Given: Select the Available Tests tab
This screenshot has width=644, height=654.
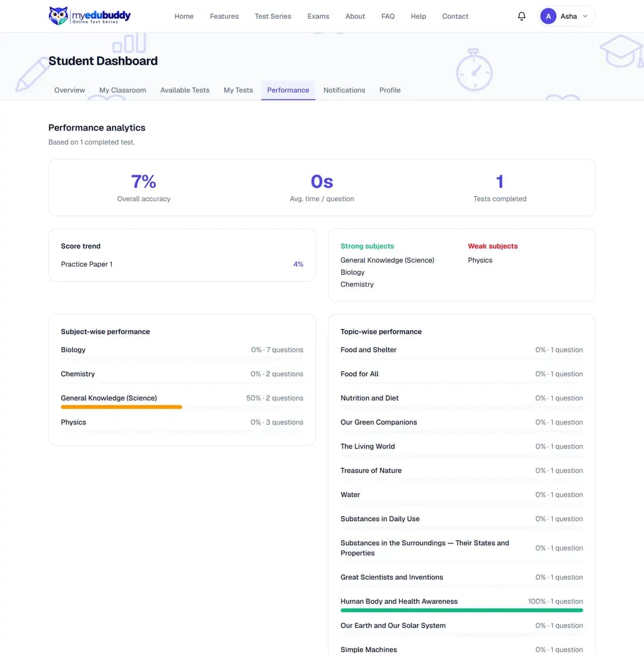Looking at the screenshot, I should (x=185, y=90).
